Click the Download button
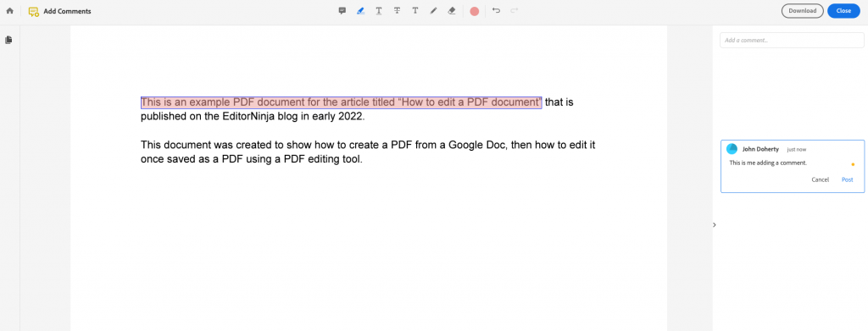This screenshot has height=331, width=868. pos(802,10)
